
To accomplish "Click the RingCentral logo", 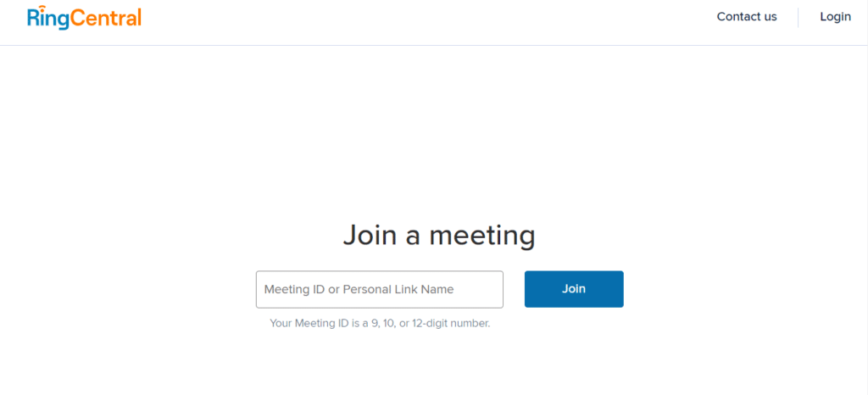I will [x=84, y=18].
